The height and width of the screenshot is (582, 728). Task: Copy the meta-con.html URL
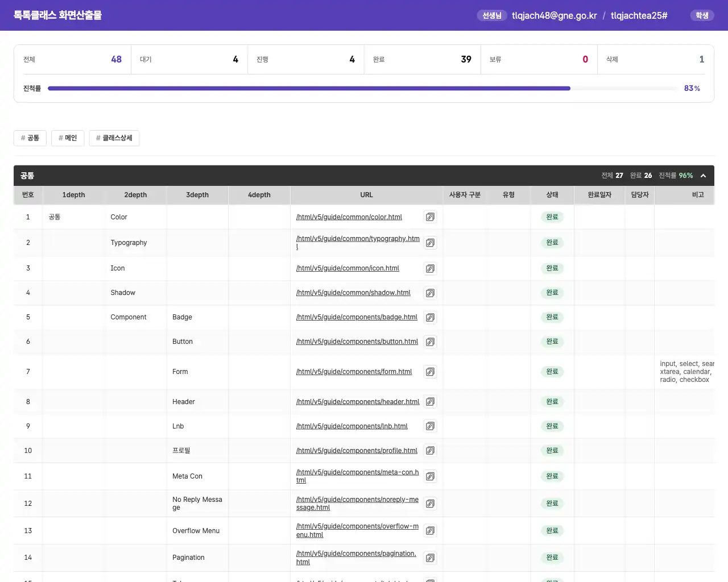point(431,476)
